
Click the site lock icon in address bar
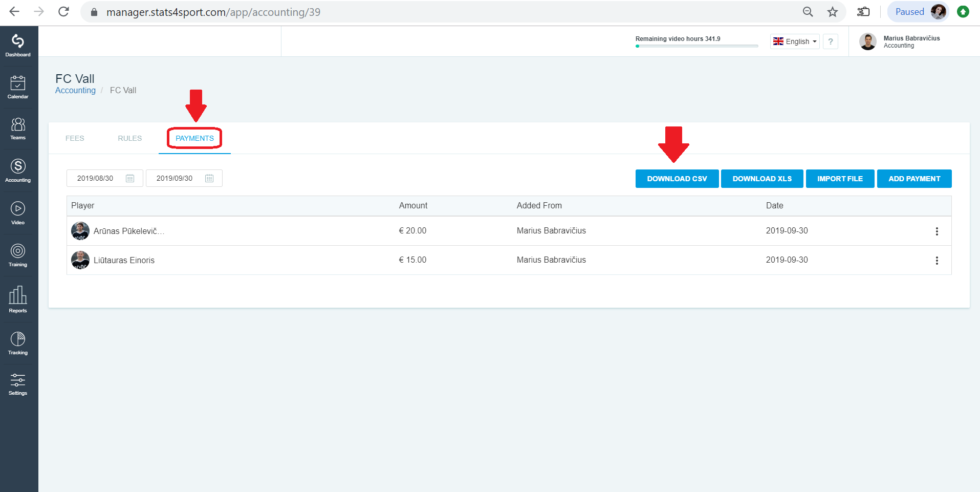[94, 12]
